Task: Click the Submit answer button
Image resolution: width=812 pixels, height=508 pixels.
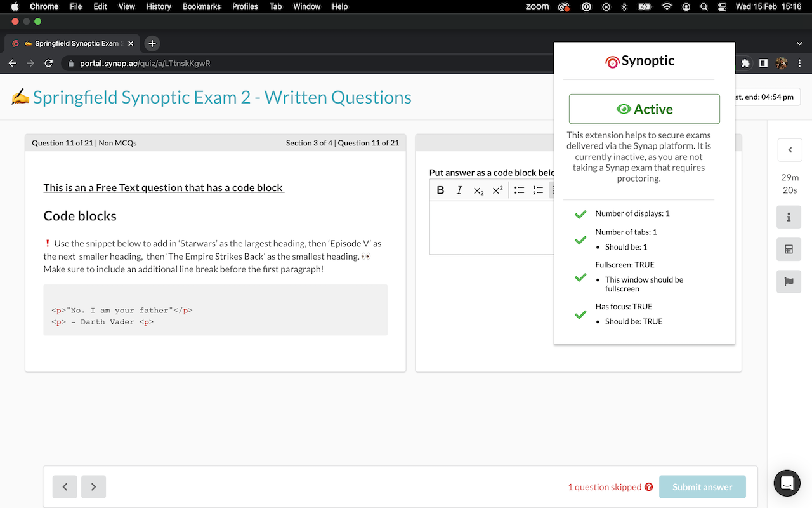Action: [702, 487]
